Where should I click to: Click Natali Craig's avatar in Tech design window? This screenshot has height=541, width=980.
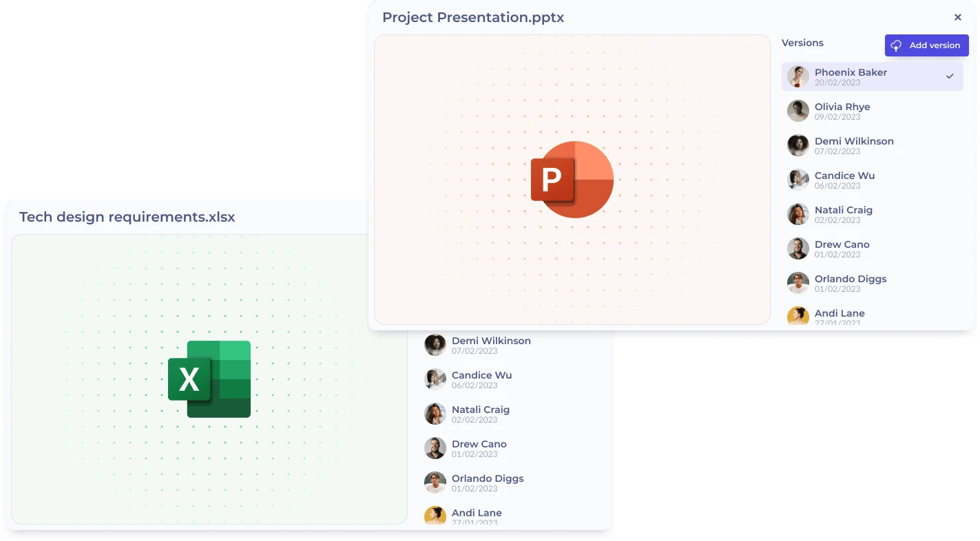tap(435, 414)
